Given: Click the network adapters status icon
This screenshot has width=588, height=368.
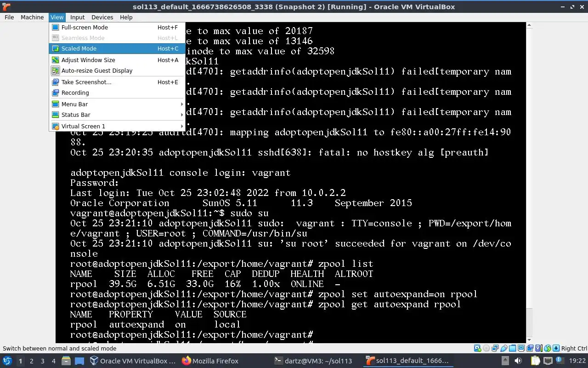Looking at the screenshot, I should coord(495,348).
